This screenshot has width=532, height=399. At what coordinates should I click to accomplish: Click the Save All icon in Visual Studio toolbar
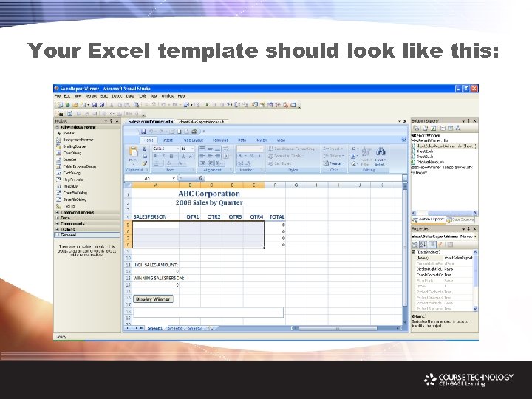(x=101, y=105)
